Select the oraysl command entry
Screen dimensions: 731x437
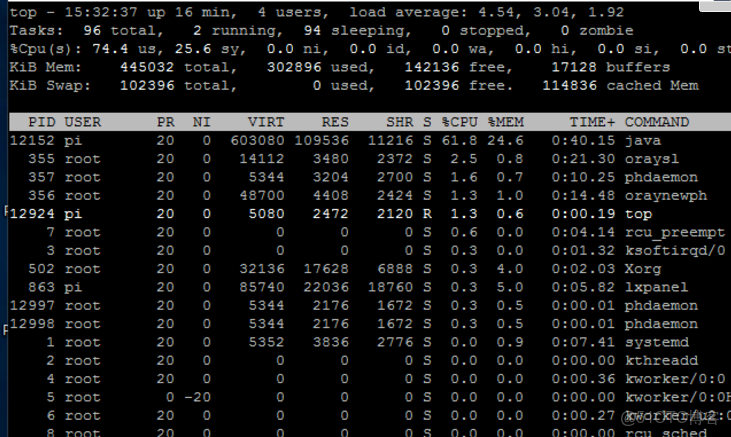pyautogui.click(x=652, y=159)
